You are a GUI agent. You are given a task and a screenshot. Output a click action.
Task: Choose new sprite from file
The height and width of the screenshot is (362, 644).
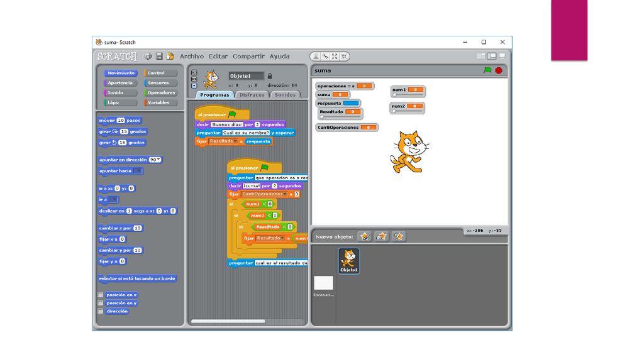[x=382, y=236]
